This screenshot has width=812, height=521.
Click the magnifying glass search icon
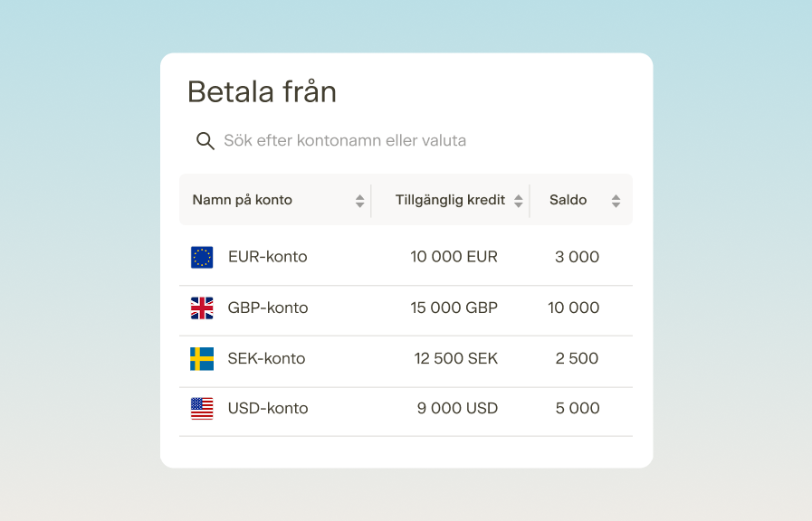point(205,141)
